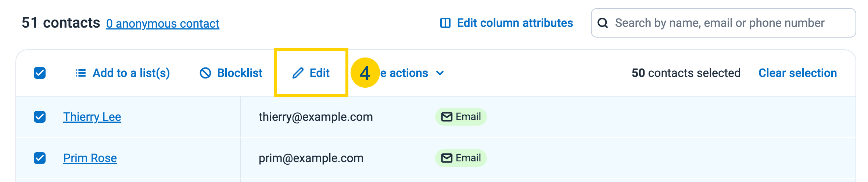
Task: Click envelope icon in Prim Rose's Email badge
Action: click(446, 158)
